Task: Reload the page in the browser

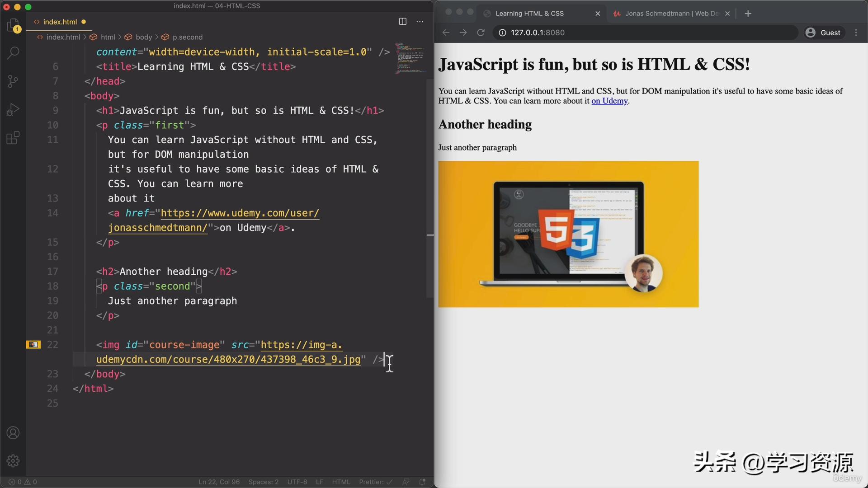Action: [x=481, y=32]
